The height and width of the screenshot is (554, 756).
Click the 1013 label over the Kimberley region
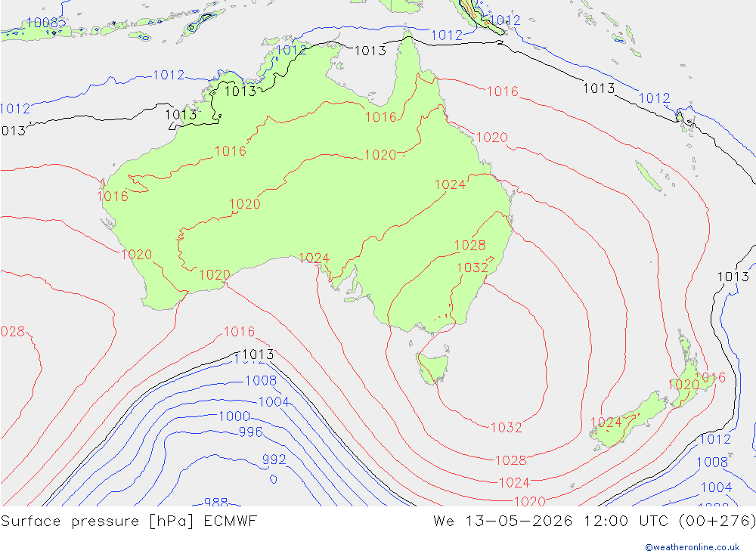pos(240,91)
